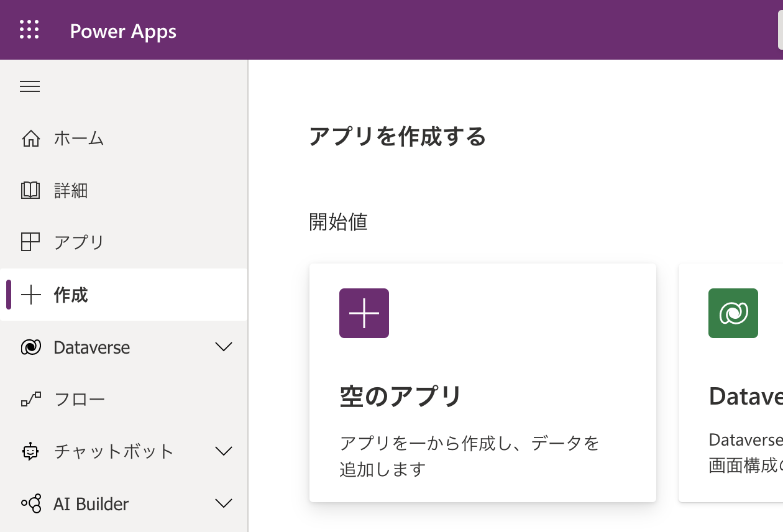Click the Power Apps title link
Screen dimensions: 783x532
(123, 31)
